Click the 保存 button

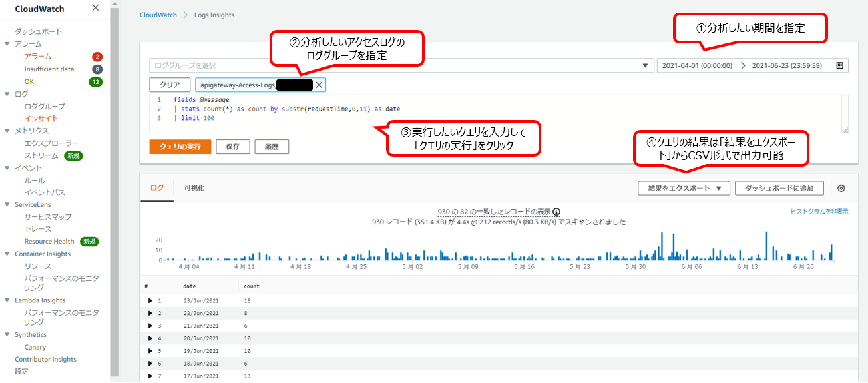(x=232, y=147)
